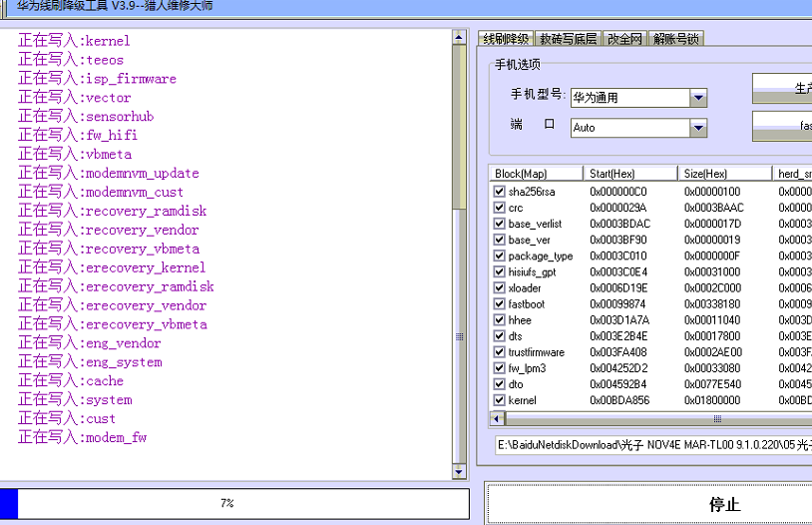Viewport: 812px width, 525px height.
Task: Click the log line 正在写入:eng_vendor
Action: click(90, 343)
